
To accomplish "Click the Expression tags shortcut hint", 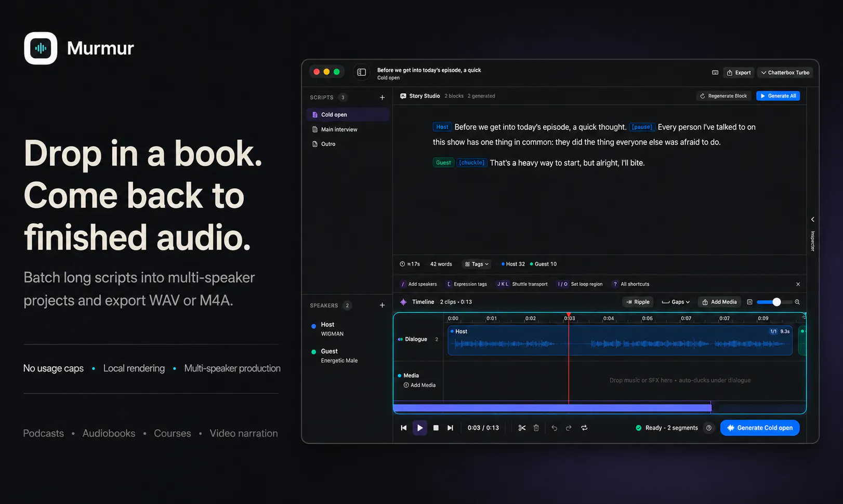I will [466, 284].
